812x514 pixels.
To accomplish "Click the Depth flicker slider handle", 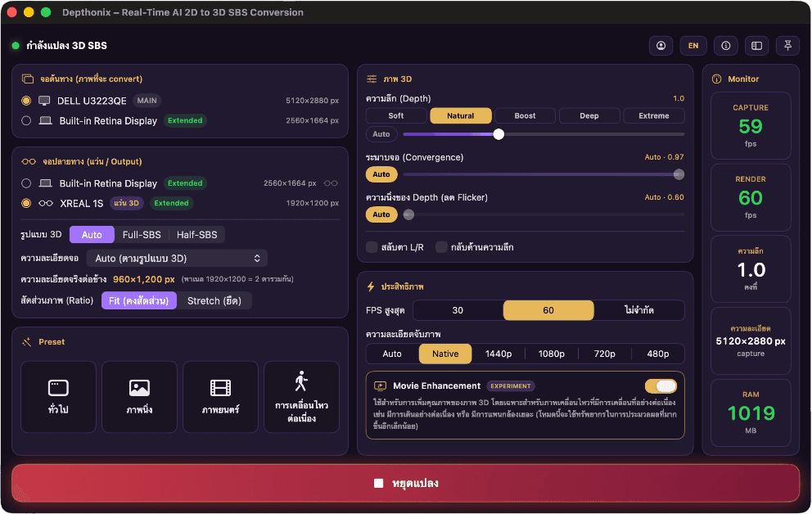I will tap(408, 214).
